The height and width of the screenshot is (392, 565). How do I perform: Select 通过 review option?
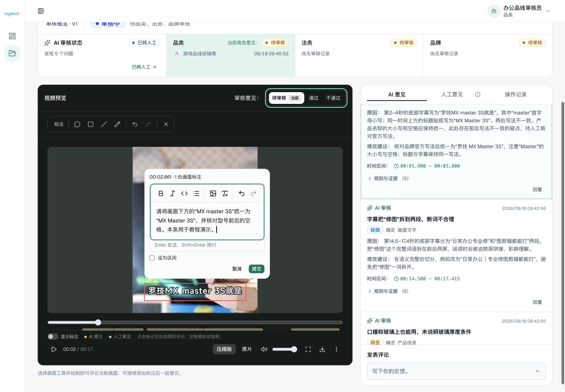(x=313, y=98)
